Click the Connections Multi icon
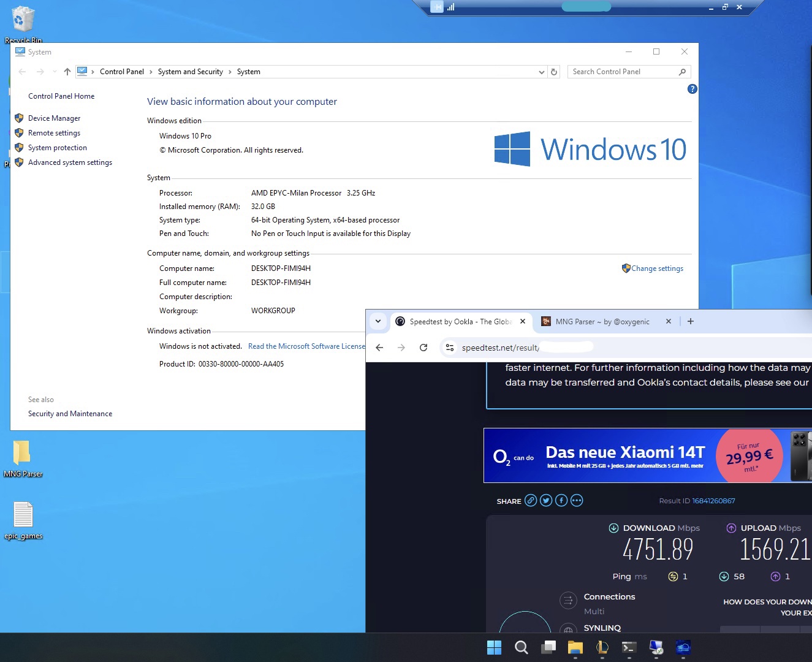812x662 pixels. pyautogui.click(x=568, y=600)
